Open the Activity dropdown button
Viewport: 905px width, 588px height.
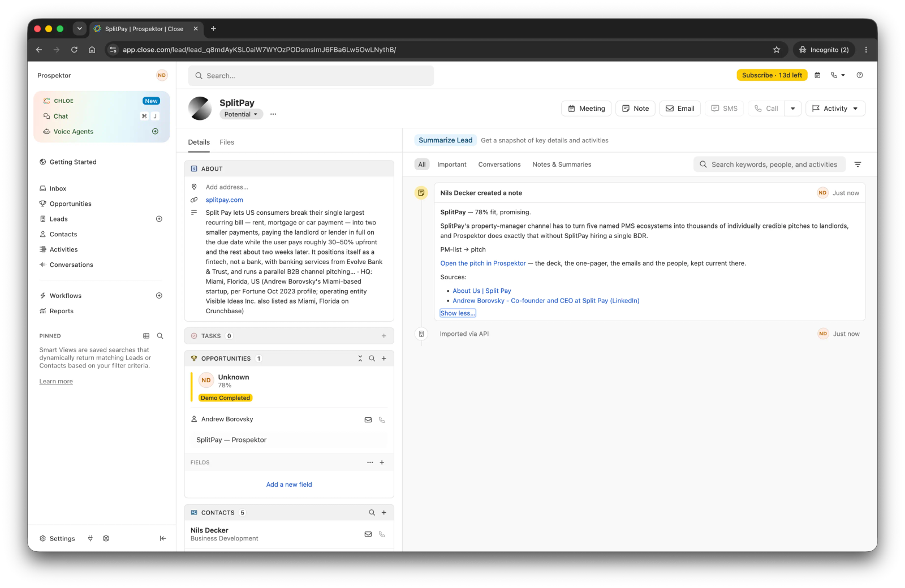point(835,109)
